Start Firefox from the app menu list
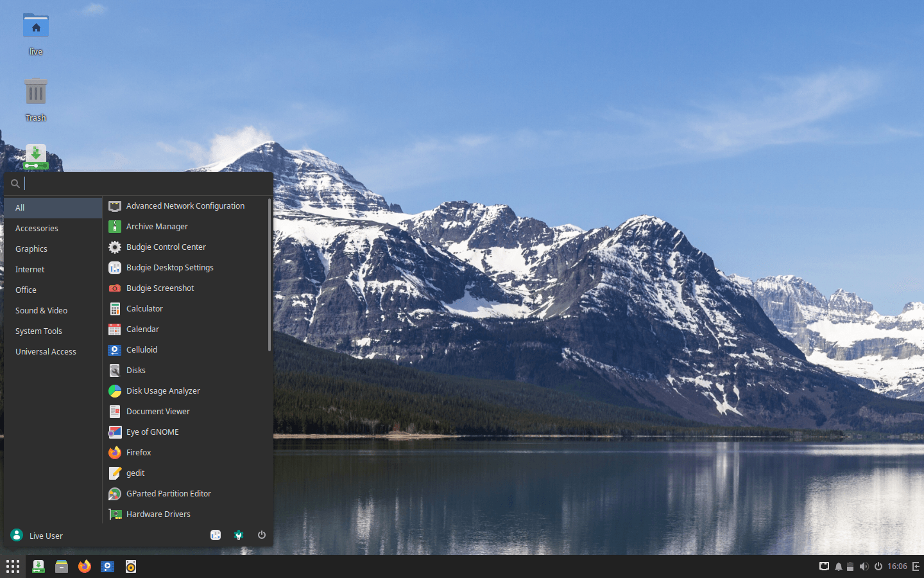 pos(185,453)
